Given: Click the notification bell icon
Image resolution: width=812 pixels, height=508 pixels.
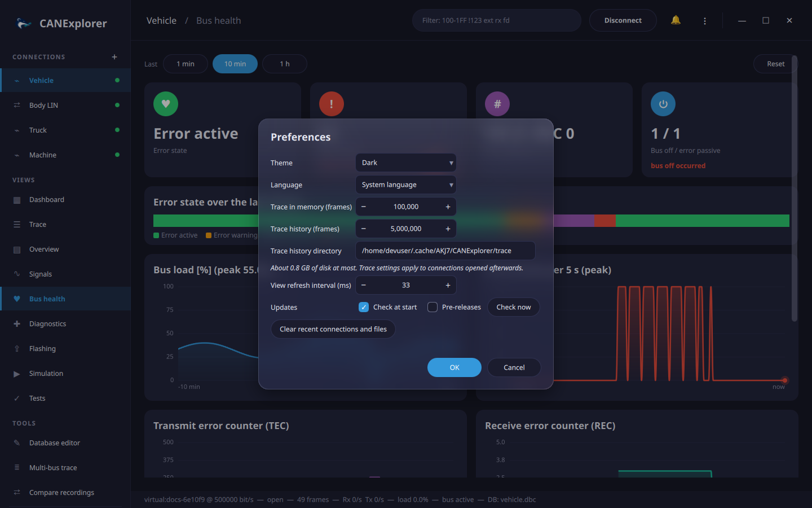Looking at the screenshot, I should (676, 20).
